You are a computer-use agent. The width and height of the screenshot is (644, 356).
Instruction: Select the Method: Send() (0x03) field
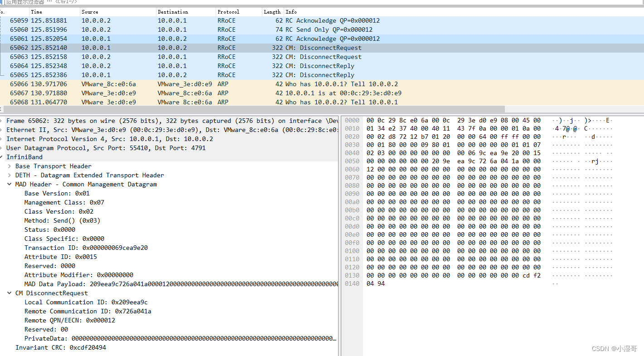[x=63, y=220]
